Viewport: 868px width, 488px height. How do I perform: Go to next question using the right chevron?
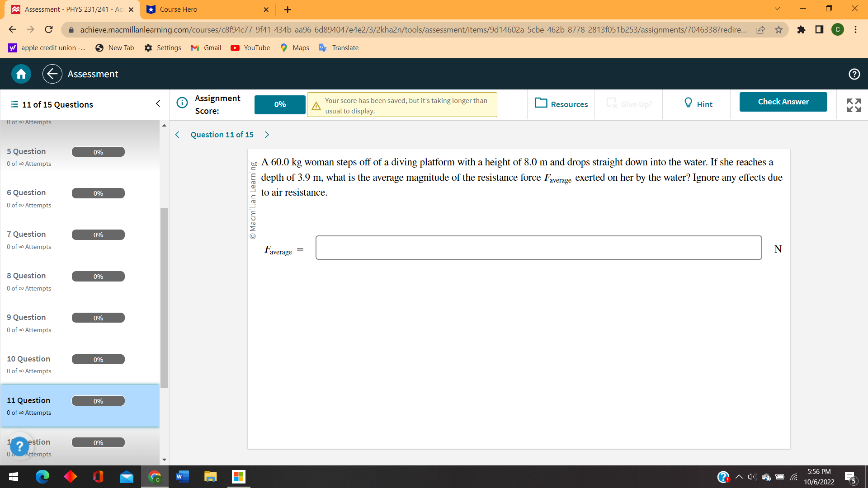(x=267, y=134)
